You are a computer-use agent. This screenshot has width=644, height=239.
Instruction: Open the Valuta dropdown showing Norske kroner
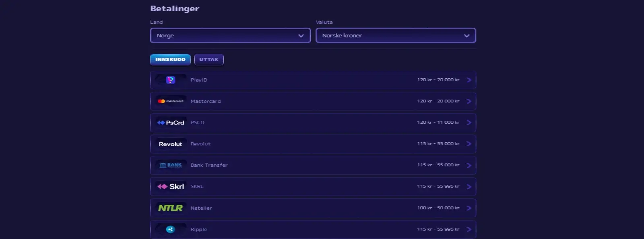[396, 35]
